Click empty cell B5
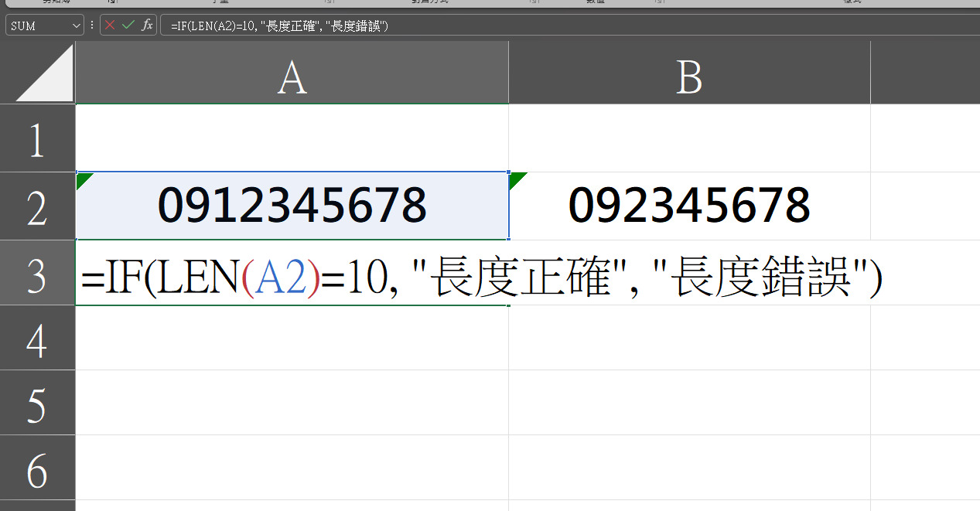980x511 pixels. click(x=689, y=403)
